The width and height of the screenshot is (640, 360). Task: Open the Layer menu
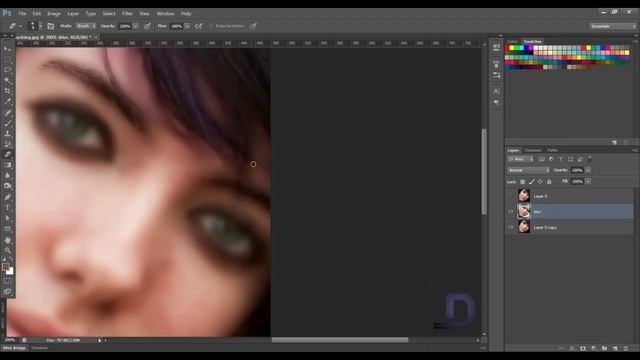(73, 13)
